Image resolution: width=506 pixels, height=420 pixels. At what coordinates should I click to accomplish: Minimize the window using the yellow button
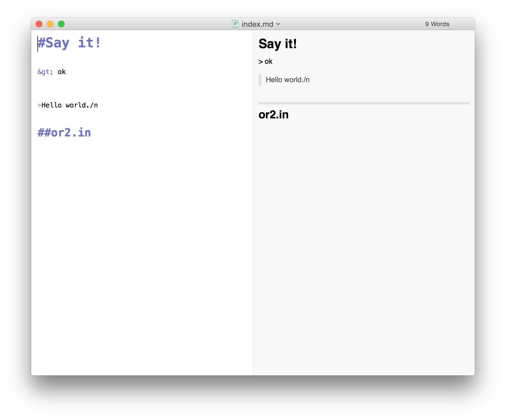coord(50,24)
